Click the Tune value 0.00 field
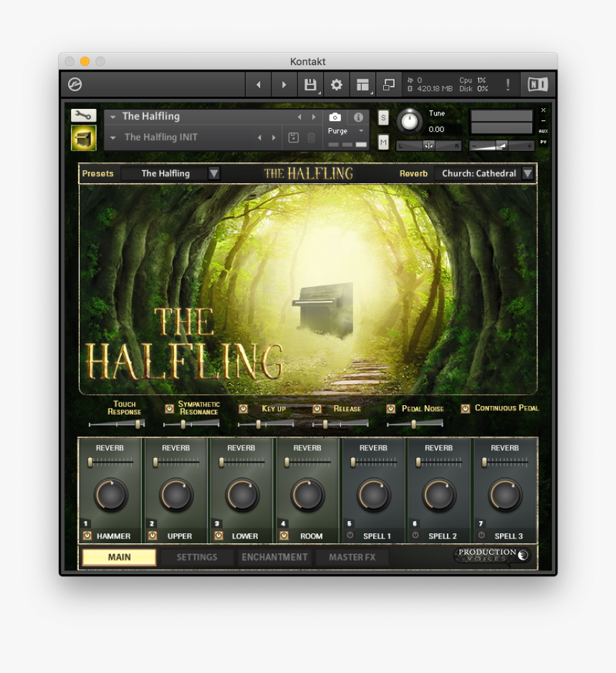This screenshot has height=673, width=616. tap(436, 129)
